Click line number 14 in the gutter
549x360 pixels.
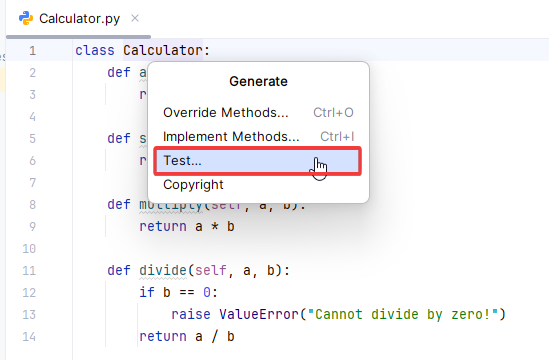29,337
